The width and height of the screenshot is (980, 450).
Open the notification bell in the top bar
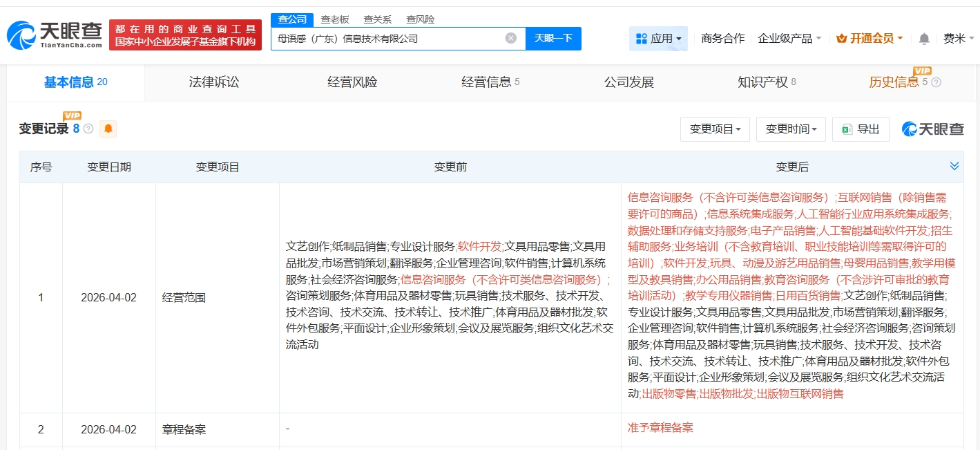click(x=924, y=39)
